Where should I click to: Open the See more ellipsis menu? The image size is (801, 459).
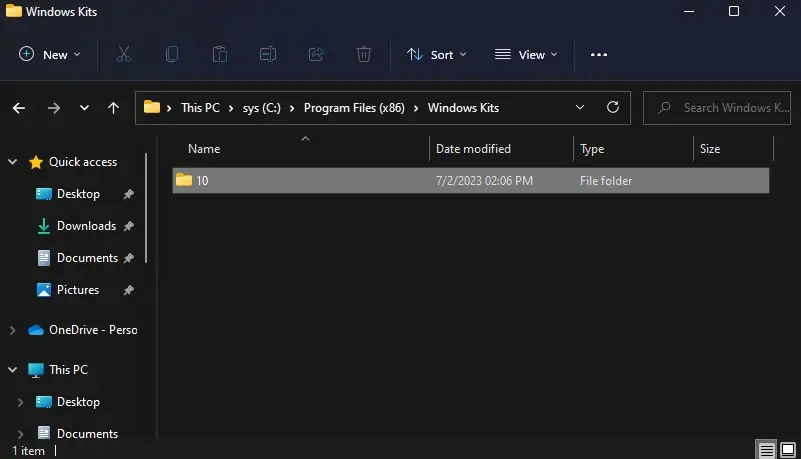[x=599, y=54]
